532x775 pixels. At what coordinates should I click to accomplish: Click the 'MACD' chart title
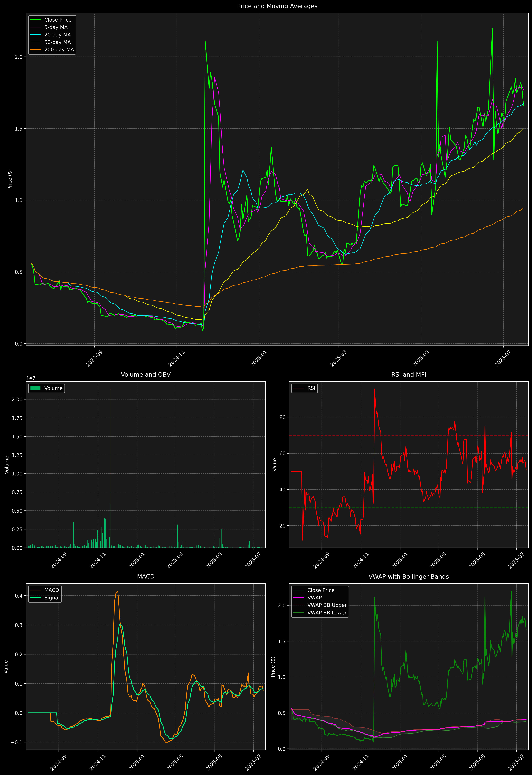pyautogui.click(x=146, y=577)
